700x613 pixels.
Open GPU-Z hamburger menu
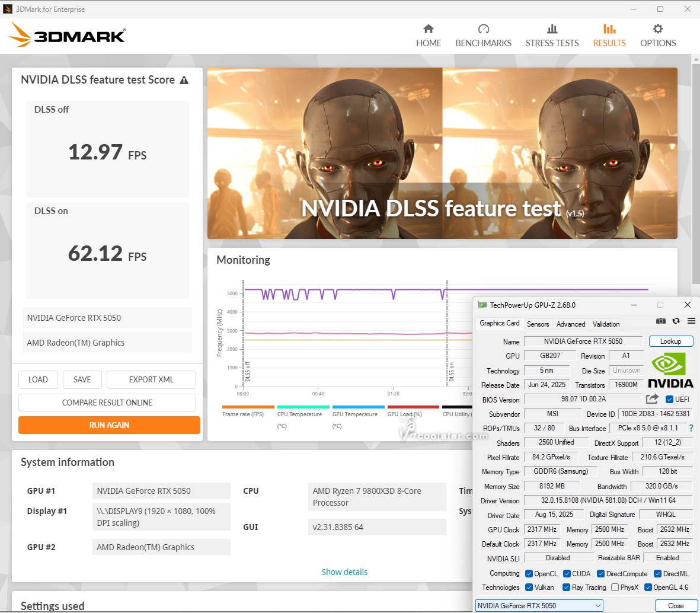coord(691,321)
